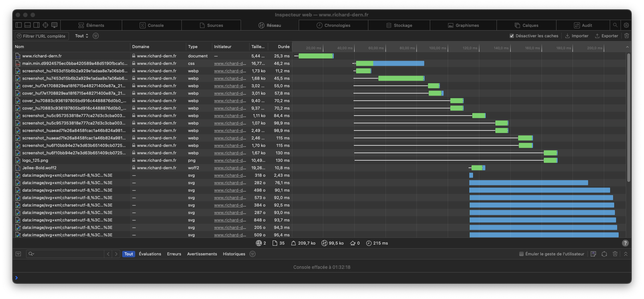
Task: Switch to the Chronologies tab
Action: coord(333,25)
